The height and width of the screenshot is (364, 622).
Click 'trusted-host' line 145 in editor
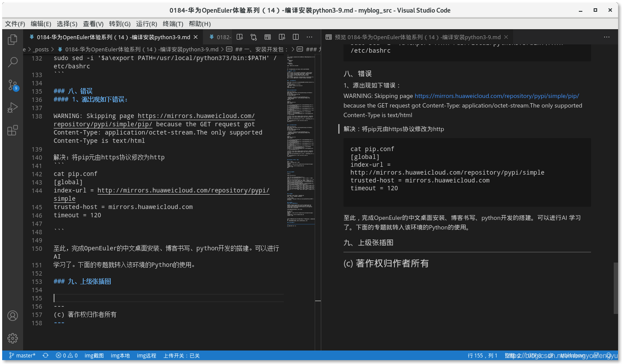coord(123,207)
